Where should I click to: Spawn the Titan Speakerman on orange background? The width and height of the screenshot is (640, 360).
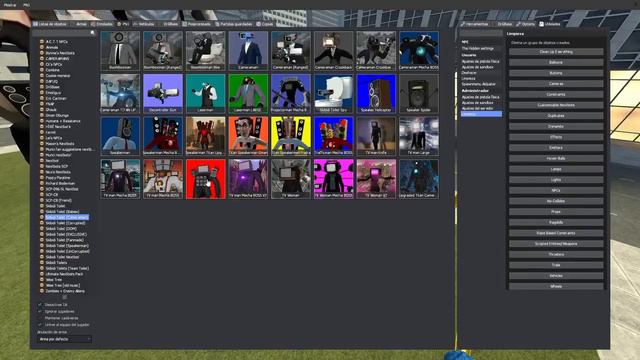248,136
